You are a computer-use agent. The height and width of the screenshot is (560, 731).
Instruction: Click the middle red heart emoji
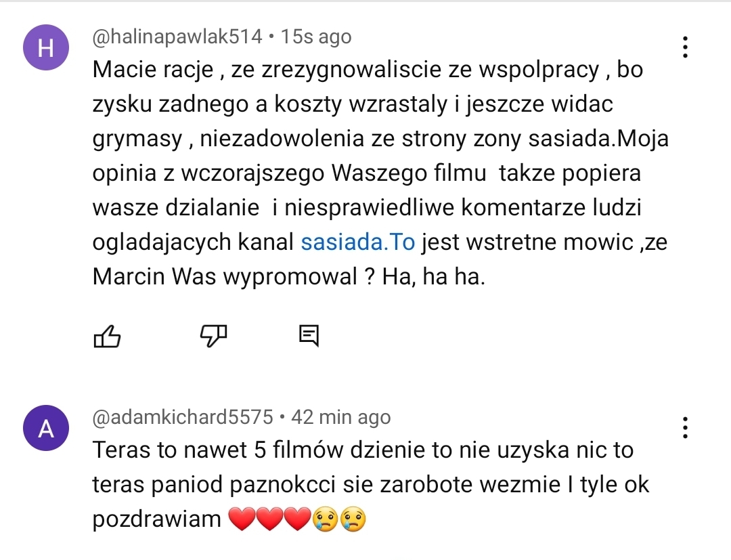tap(270, 519)
